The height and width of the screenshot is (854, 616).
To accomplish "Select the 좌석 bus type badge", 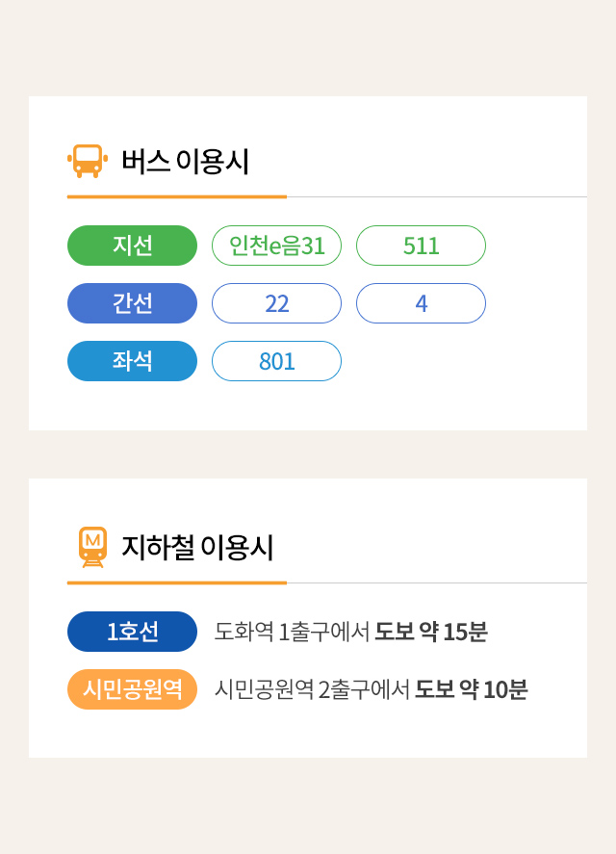I will click(132, 361).
